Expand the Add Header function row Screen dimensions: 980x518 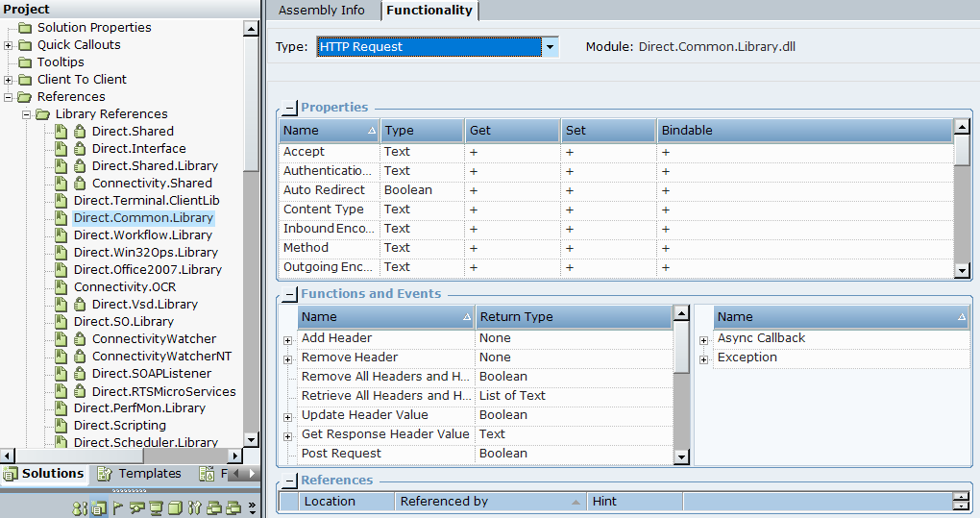click(x=287, y=339)
